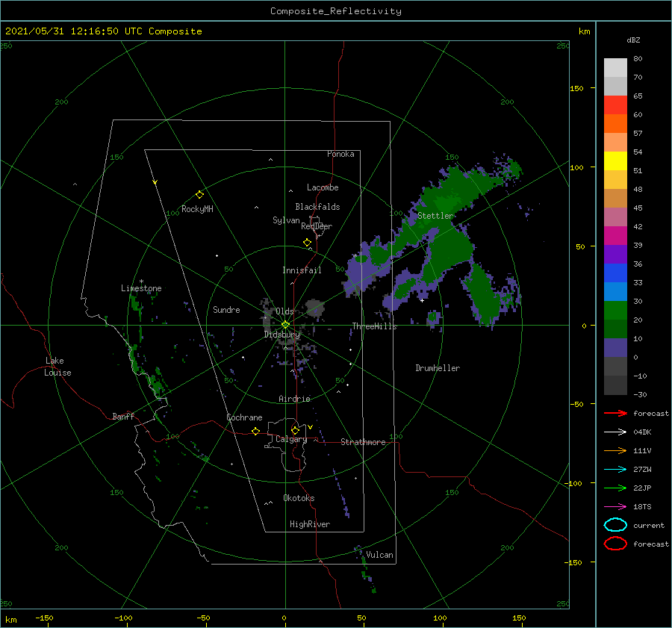
Task: Click the Okotoks label
Action: click(x=299, y=498)
